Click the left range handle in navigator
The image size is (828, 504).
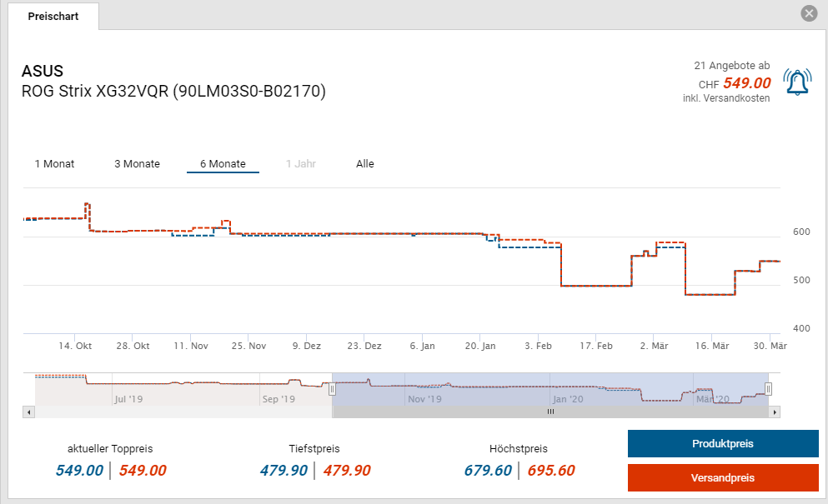point(332,388)
